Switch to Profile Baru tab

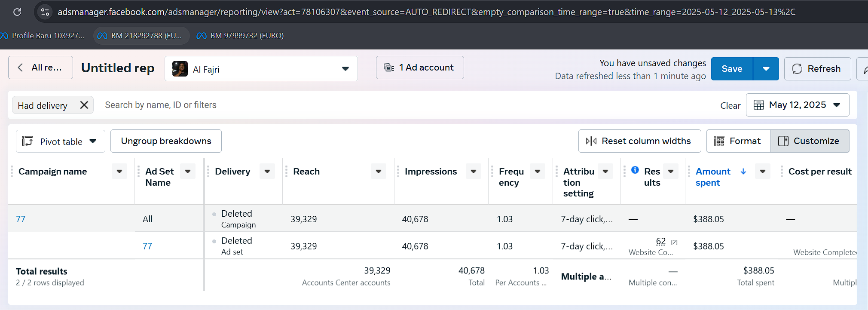[43, 36]
